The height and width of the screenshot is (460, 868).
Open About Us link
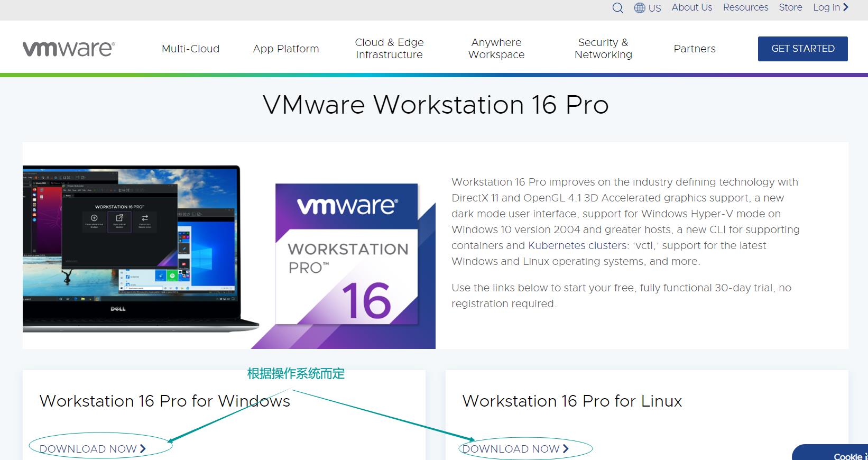[x=691, y=7]
